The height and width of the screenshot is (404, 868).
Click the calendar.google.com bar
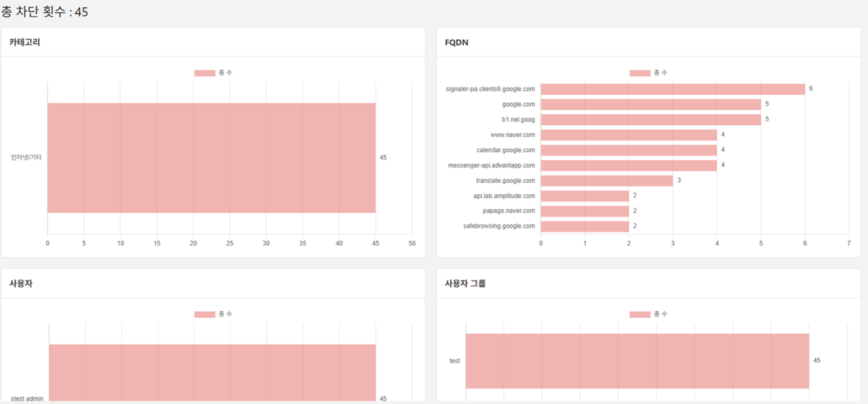(x=629, y=150)
